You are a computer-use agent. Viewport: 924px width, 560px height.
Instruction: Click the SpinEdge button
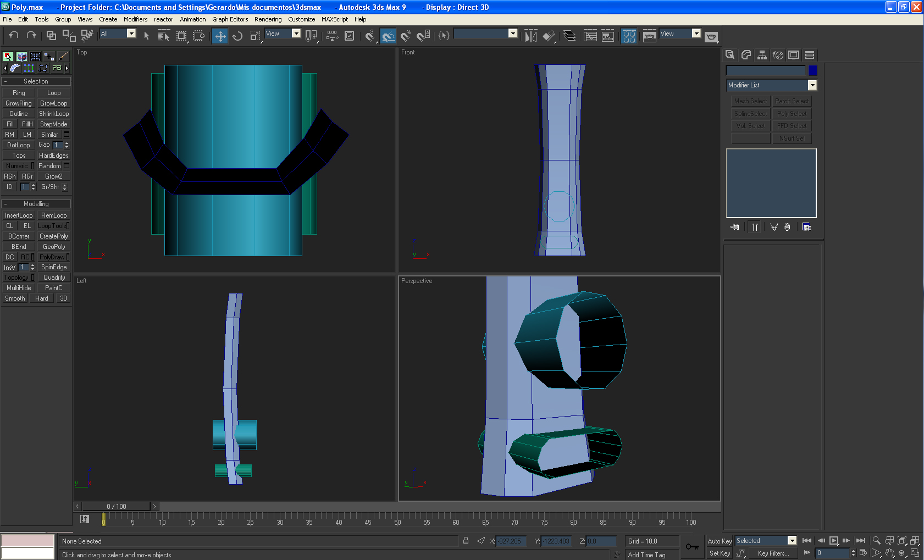pos(54,267)
